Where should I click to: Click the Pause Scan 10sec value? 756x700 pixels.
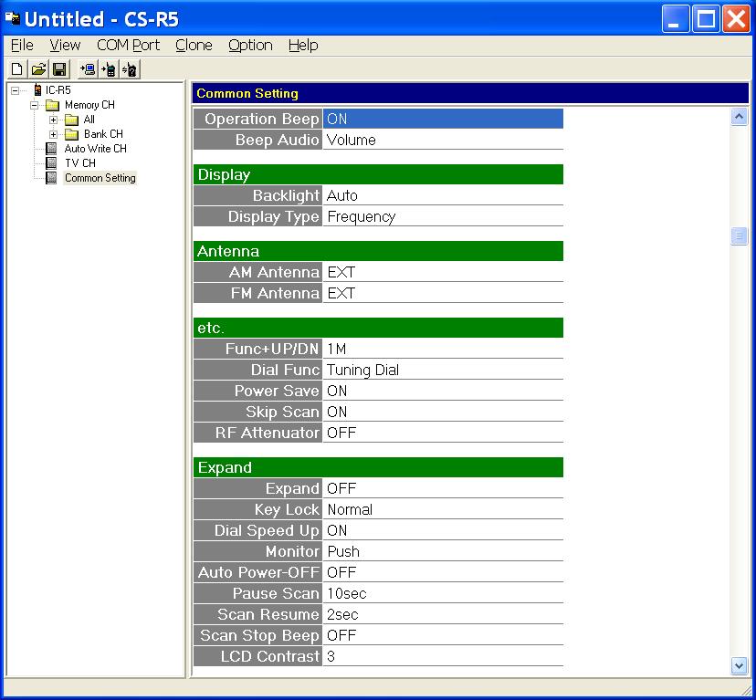click(x=443, y=593)
